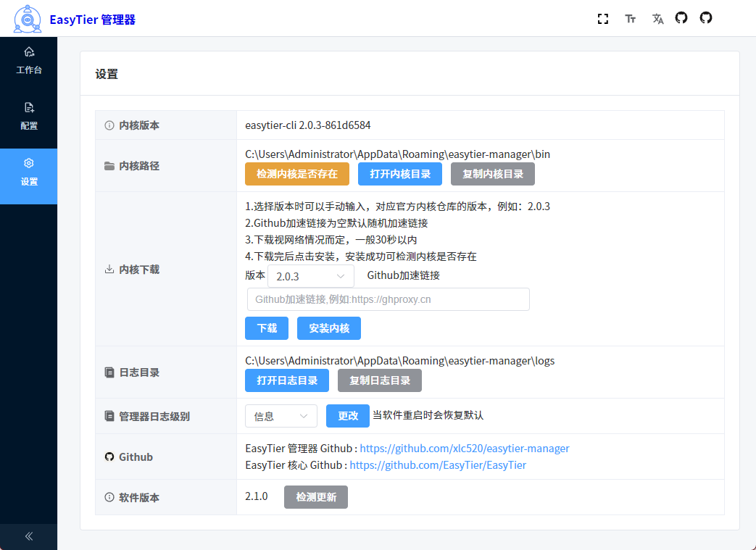The width and height of the screenshot is (756, 550).
Task: Click the info icon beside 软件版本
Action: 109,497
